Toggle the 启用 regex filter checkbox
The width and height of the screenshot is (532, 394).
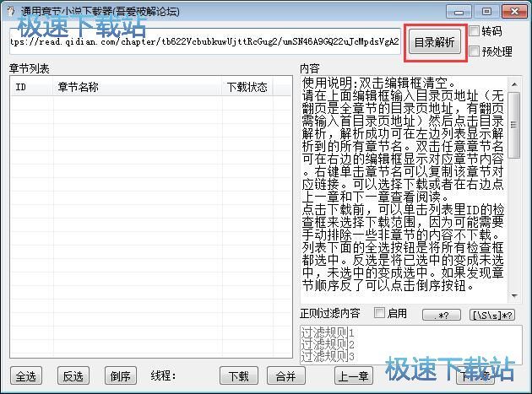click(379, 313)
